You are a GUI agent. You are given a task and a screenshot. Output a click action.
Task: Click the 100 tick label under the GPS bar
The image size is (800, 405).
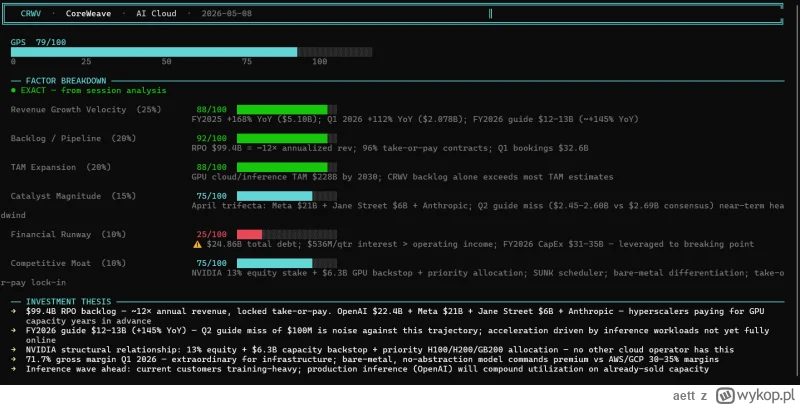click(319, 61)
